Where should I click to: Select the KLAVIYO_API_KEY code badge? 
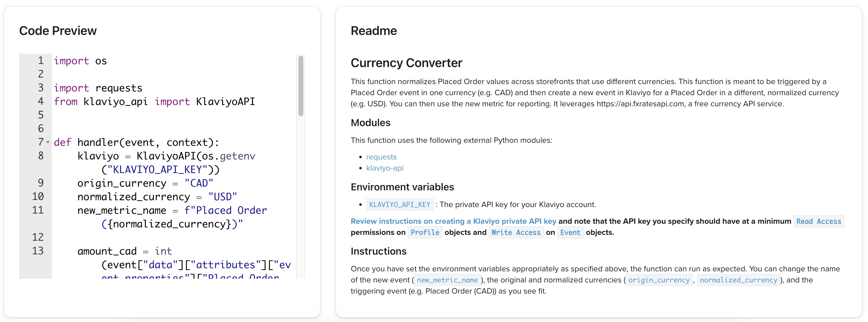pyautogui.click(x=400, y=204)
